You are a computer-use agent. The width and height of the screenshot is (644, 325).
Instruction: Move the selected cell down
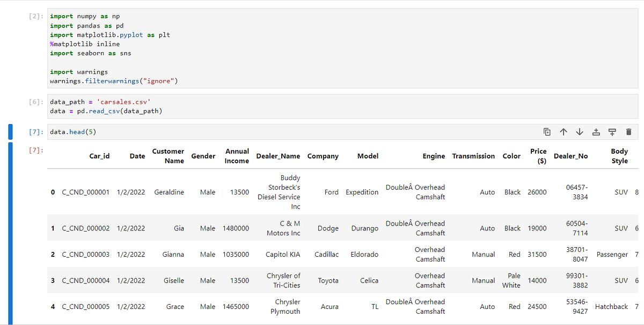click(579, 132)
